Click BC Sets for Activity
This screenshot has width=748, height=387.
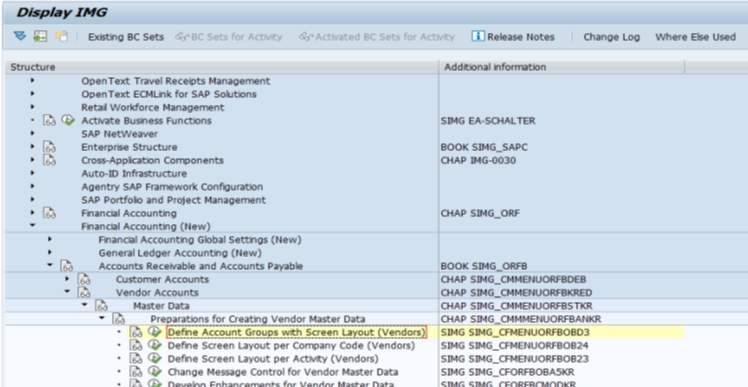point(229,37)
